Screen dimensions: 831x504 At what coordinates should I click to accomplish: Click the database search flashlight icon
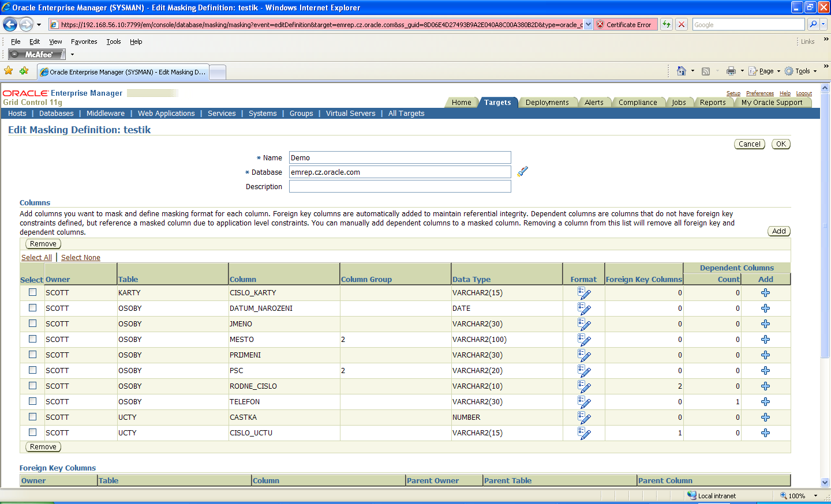click(523, 171)
